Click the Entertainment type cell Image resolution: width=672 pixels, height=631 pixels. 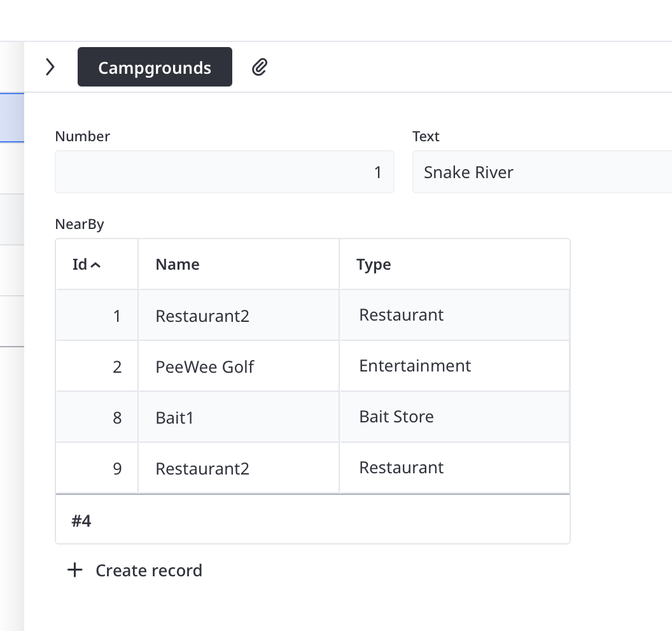pos(415,366)
